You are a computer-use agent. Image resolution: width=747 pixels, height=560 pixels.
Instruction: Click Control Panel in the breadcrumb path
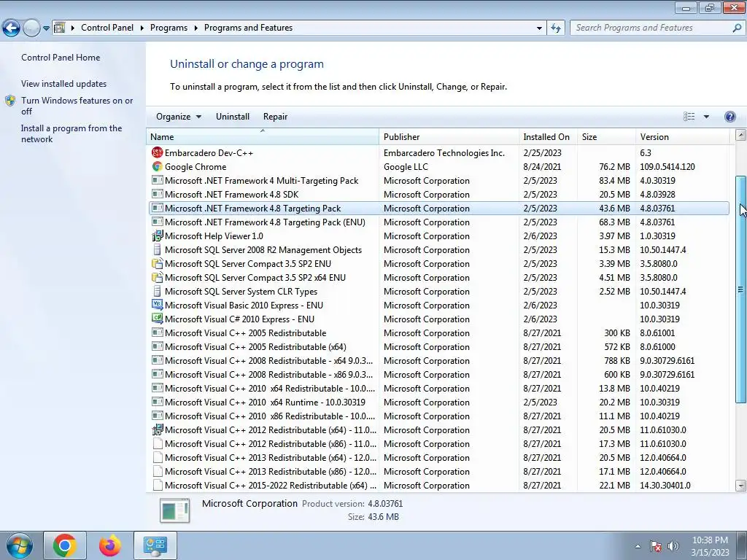(x=107, y=28)
